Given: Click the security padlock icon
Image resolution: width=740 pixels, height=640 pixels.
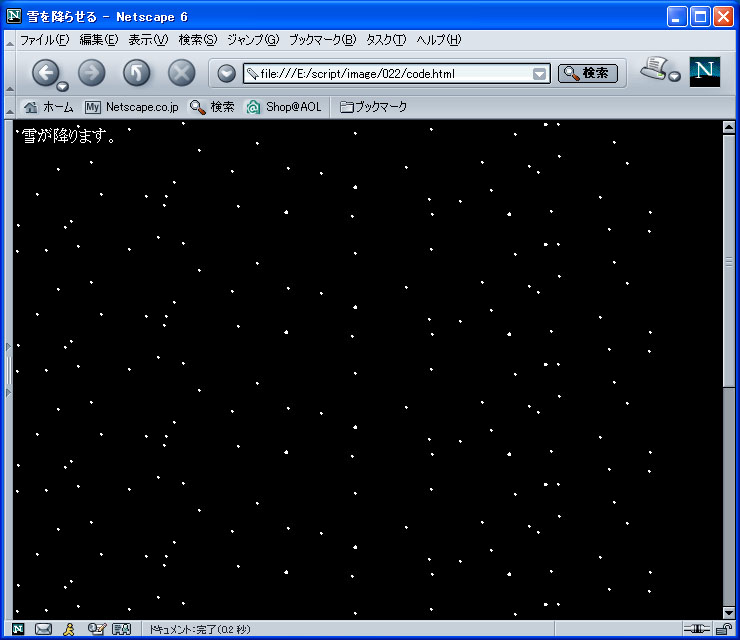Looking at the screenshot, I should tap(724, 629).
